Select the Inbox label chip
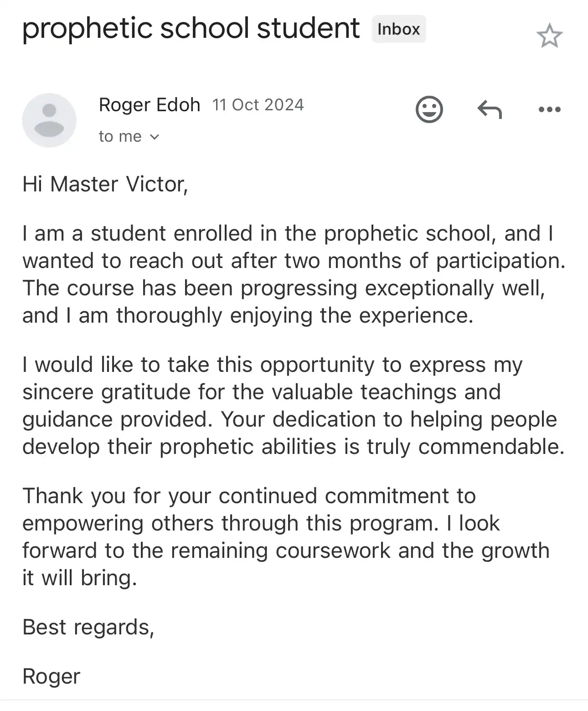The width and height of the screenshot is (588, 711). (399, 29)
